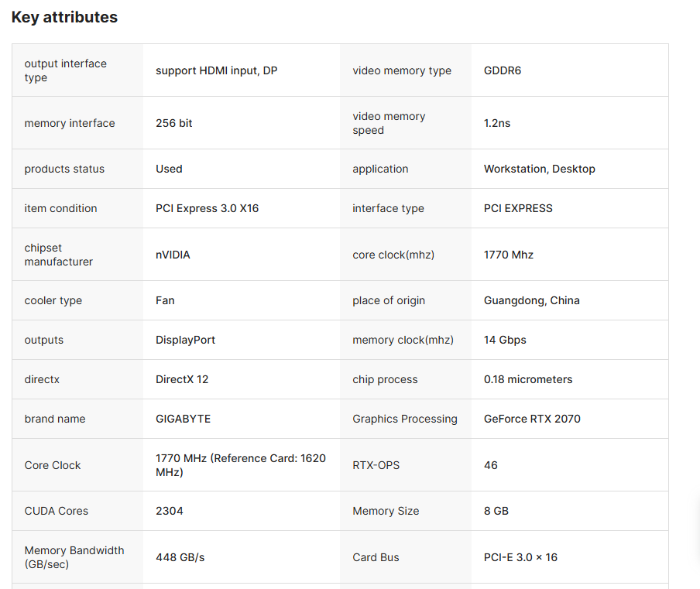Select the "video memory speed" label
The image size is (700, 589).
[x=389, y=123]
